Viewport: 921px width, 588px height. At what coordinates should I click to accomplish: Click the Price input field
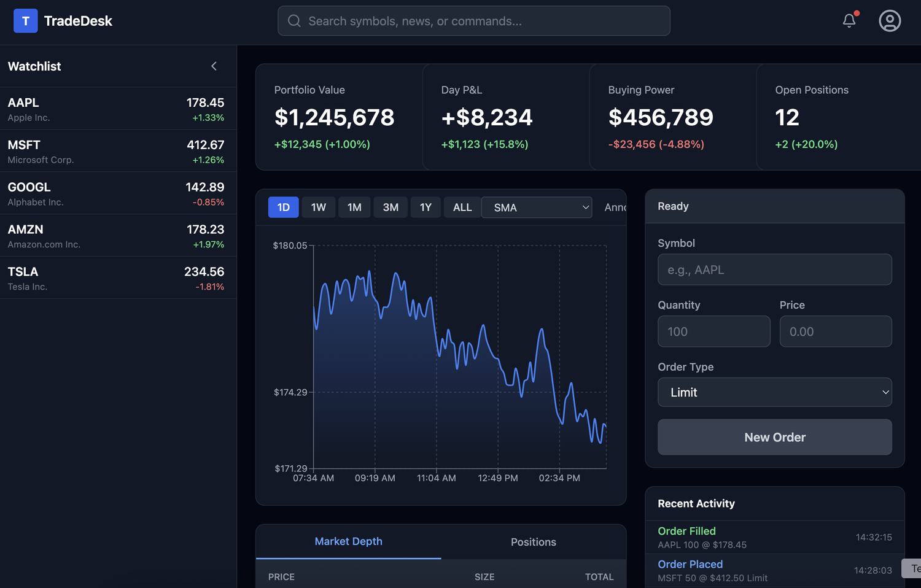[835, 331]
